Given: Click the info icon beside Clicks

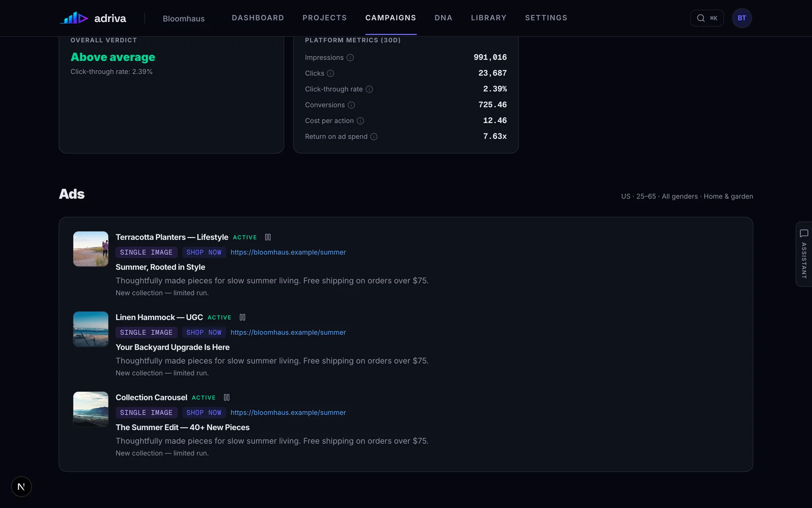Looking at the screenshot, I should [331, 73].
